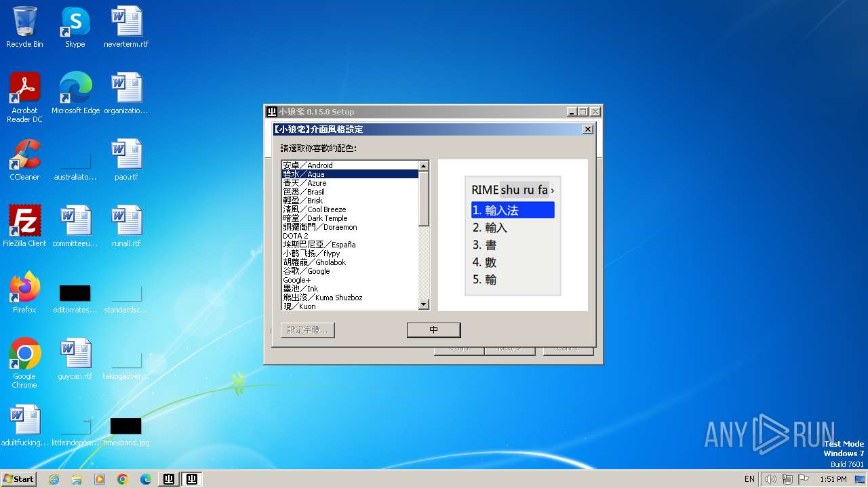The width and height of the screenshot is (868, 488).
Task: Select the committeeu... document icon
Action: pyautogui.click(x=75, y=226)
